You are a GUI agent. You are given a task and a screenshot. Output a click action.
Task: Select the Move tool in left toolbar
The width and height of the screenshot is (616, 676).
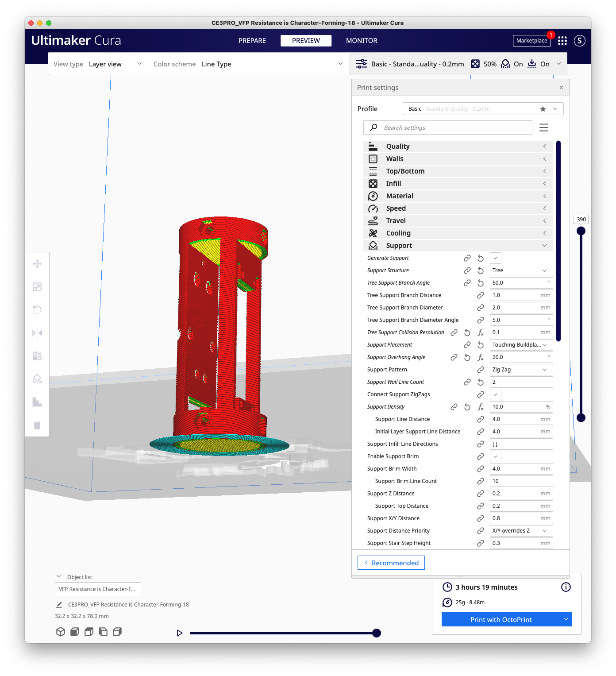tap(37, 264)
